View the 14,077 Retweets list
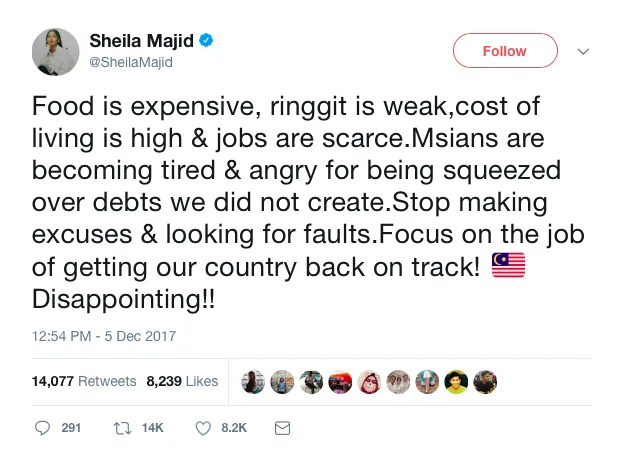 pos(84,381)
